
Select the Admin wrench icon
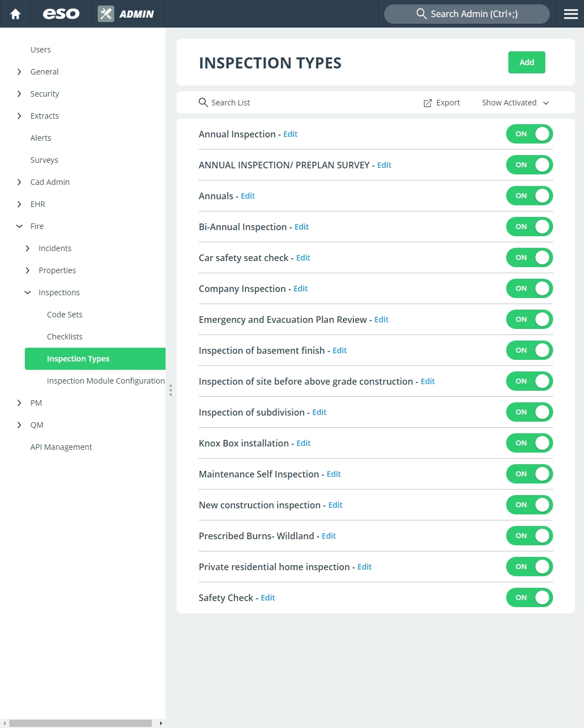(x=105, y=14)
